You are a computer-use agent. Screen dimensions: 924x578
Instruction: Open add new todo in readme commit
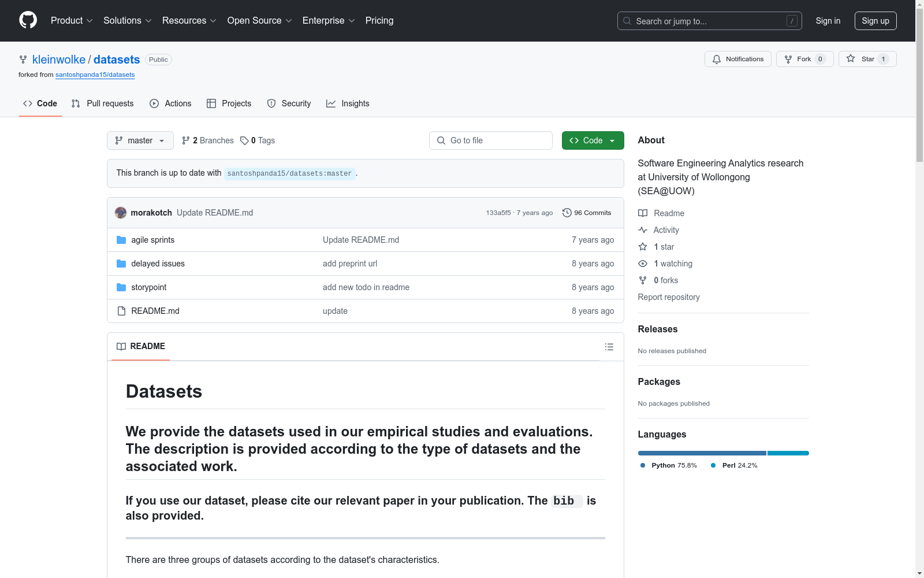pos(366,287)
